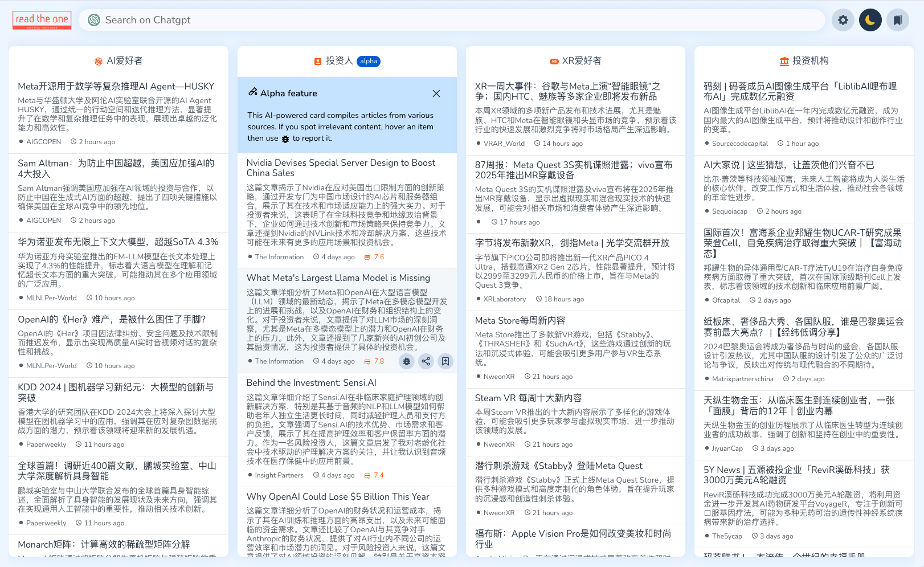Report the Llama article with bug icon
This screenshot has height=567, width=924.
[x=406, y=361]
